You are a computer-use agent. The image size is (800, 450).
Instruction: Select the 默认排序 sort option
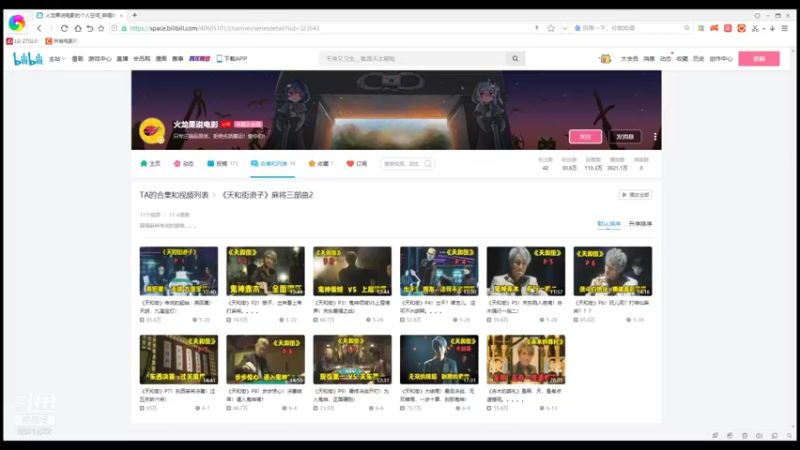pyautogui.click(x=609, y=224)
